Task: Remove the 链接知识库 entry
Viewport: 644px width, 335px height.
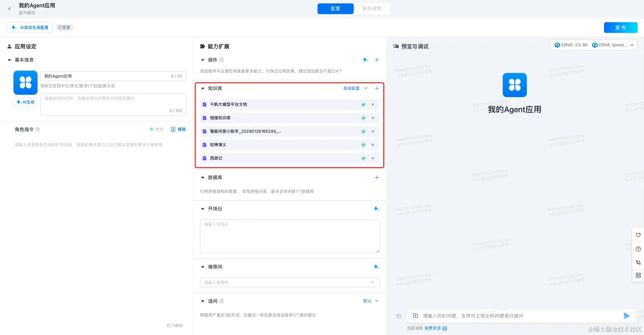Action: pos(373,118)
